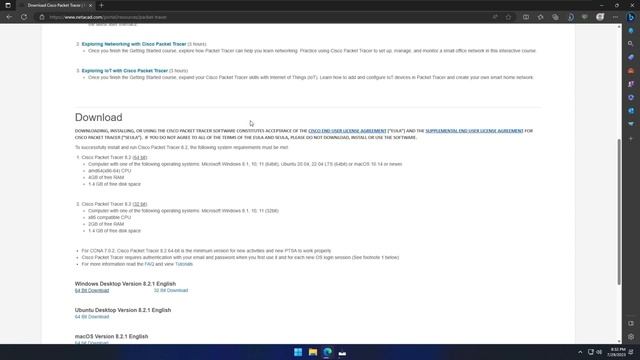Click the Download heading text
This screenshot has height=360, width=640.
[98, 118]
